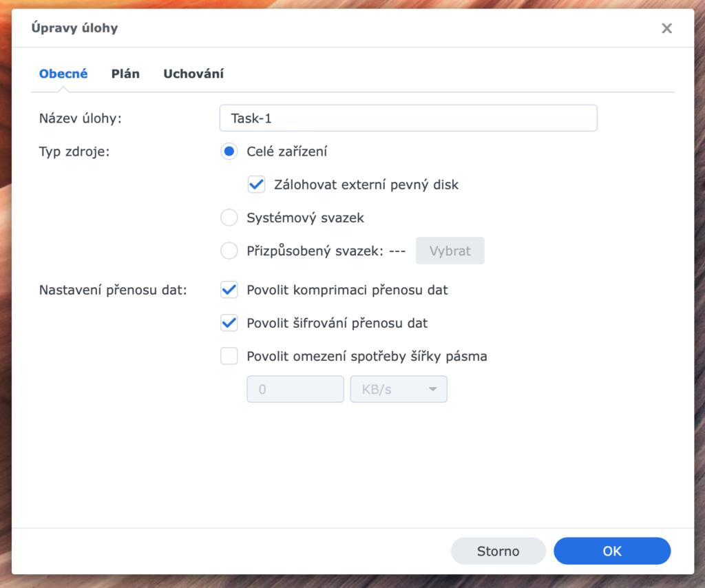Click the Celé zařízení label text
This screenshot has width=705, height=588.
tap(287, 151)
